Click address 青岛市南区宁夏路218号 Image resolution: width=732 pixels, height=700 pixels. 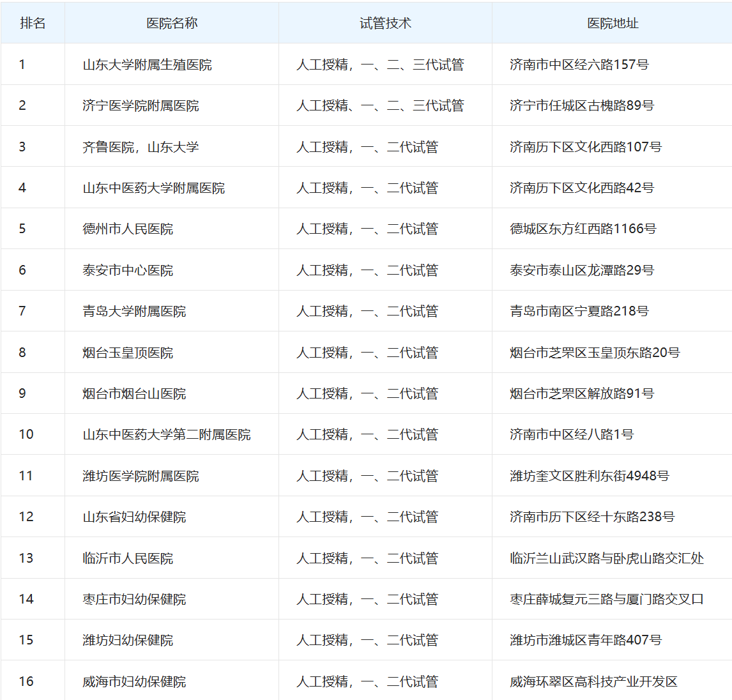point(579,311)
